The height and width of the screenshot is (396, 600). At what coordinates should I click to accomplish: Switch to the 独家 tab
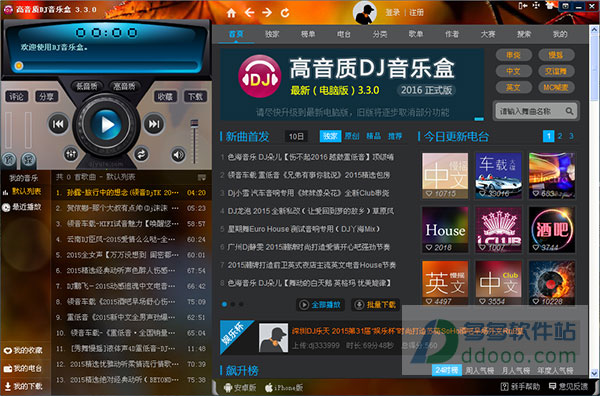click(272, 34)
